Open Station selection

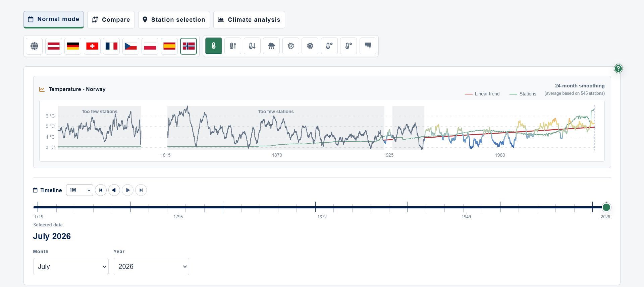[x=174, y=20]
